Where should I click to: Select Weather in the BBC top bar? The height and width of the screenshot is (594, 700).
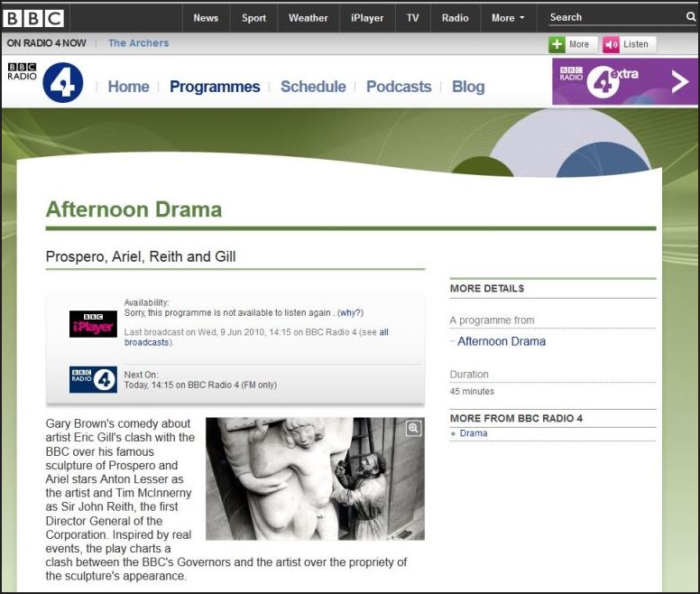coord(309,18)
